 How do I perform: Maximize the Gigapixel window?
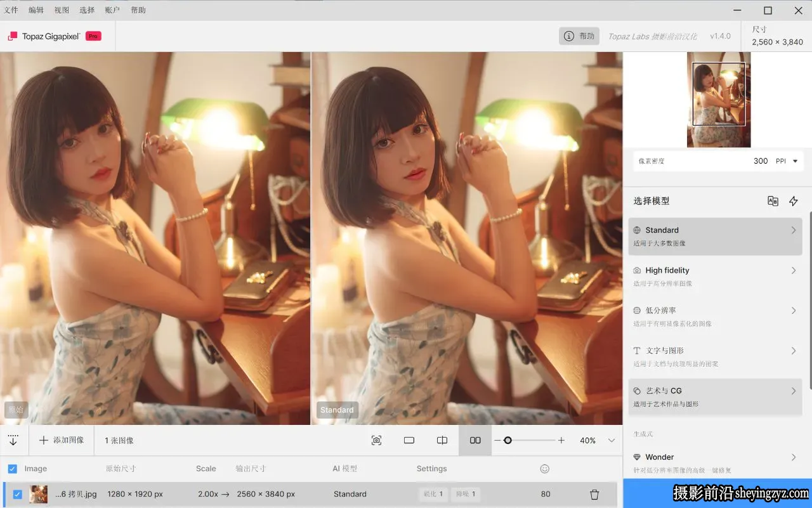pyautogui.click(x=768, y=10)
